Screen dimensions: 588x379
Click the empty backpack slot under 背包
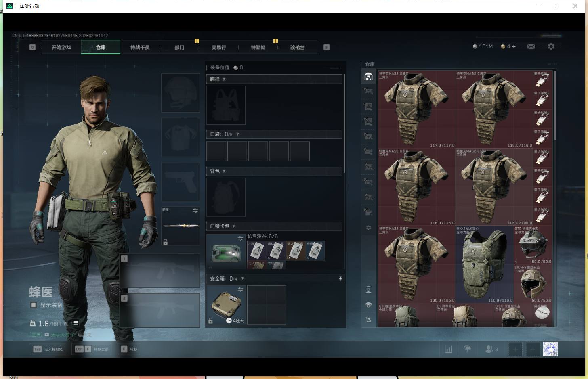pyautogui.click(x=226, y=197)
